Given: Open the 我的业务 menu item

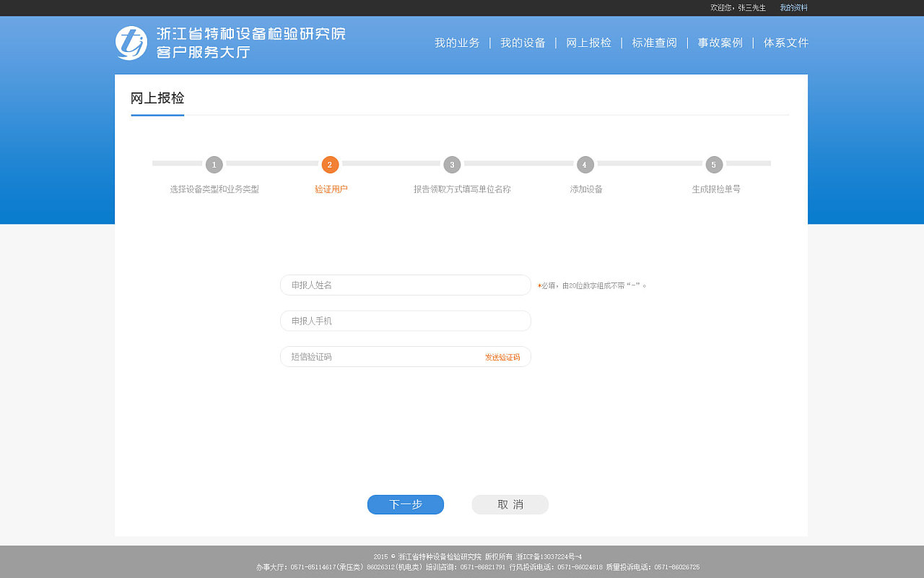Looking at the screenshot, I should pos(456,43).
